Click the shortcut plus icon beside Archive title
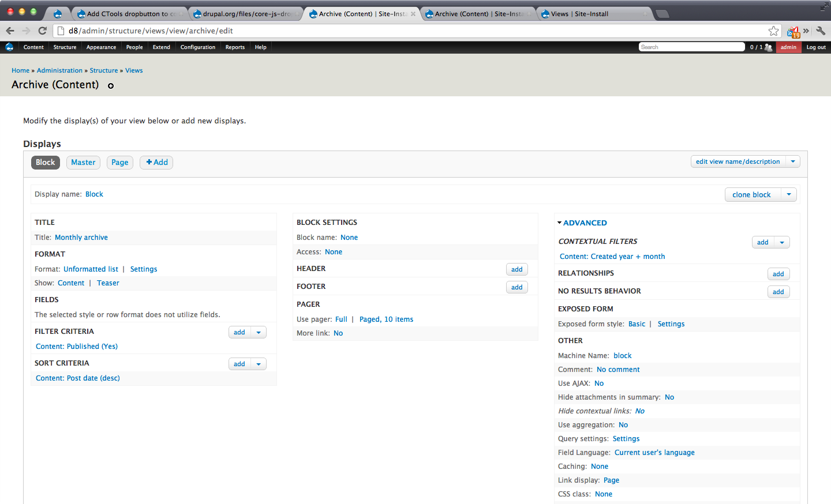 111,86
